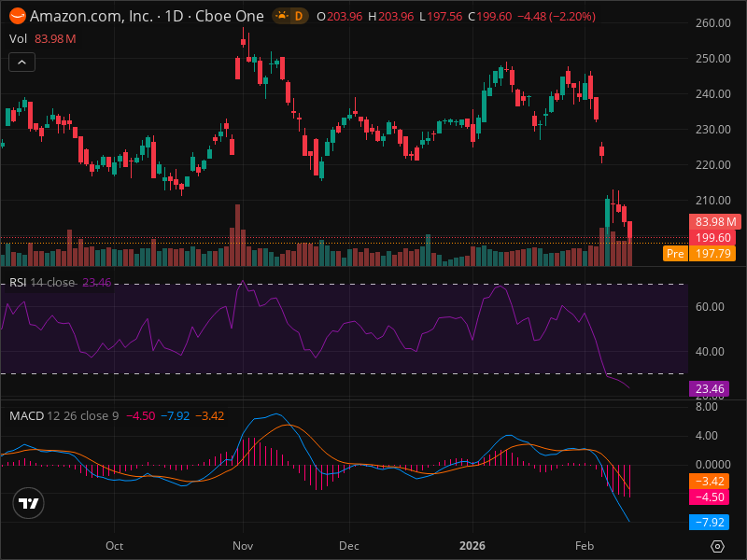The height and width of the screenshot is (560, 747).
Task: Click the 197.79 pre-market price tag
Action: point(712,253)
